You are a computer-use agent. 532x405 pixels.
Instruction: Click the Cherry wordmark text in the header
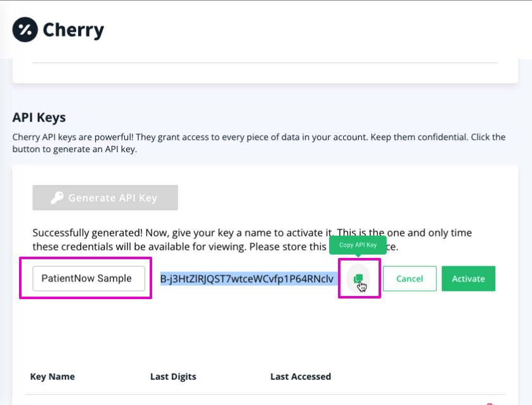click(73, 30)
